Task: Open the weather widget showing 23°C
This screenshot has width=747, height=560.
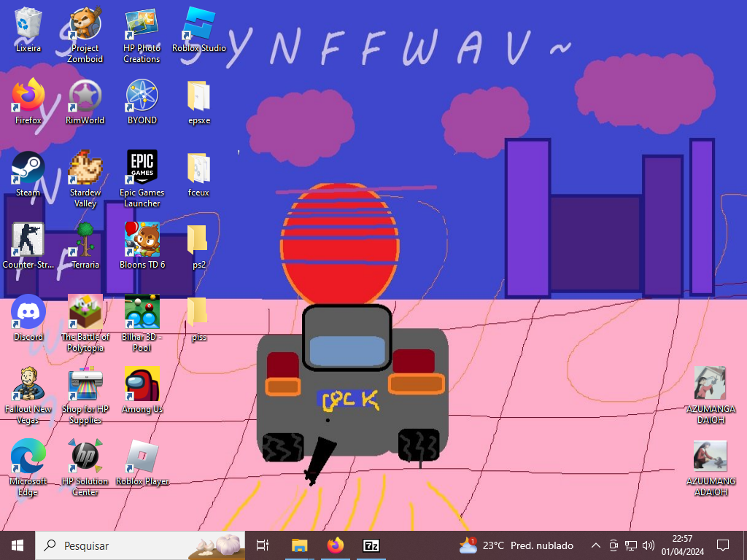Action: 516,545
